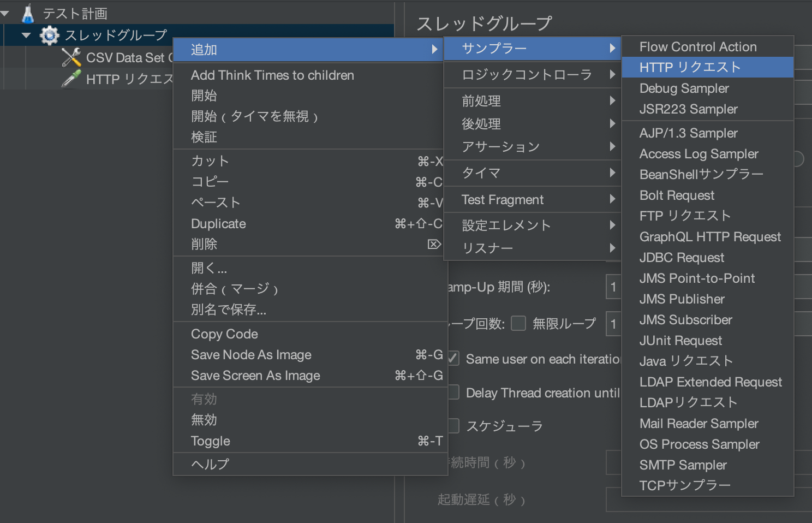Click the スレッドグループ gear icon

(x=49, y=35)
